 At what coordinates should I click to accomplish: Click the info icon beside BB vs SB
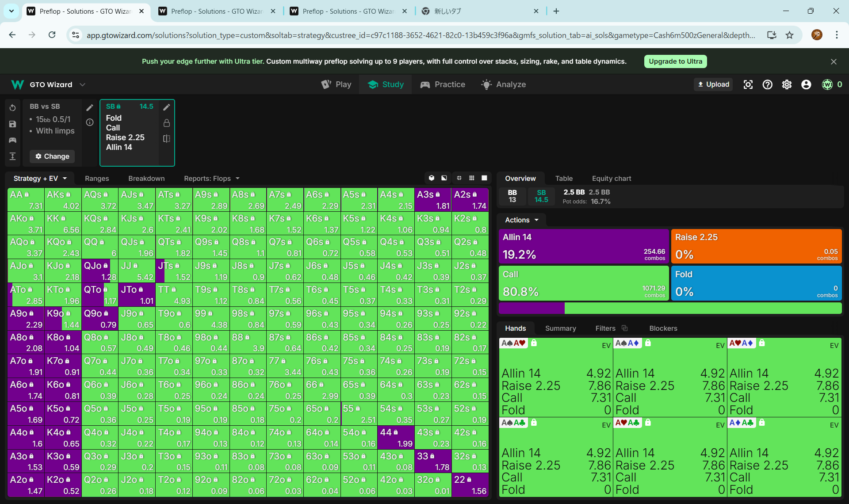tap(90, 122)
